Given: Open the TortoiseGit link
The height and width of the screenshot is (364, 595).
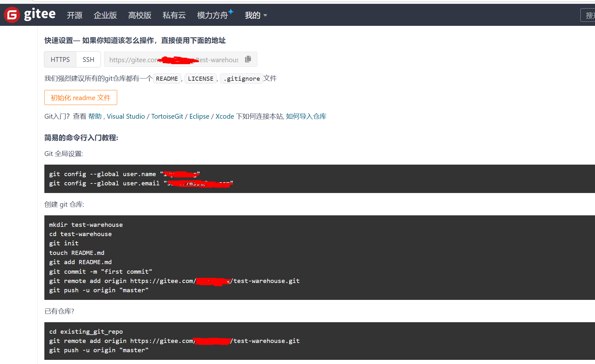Looking at the screenshot, I should (167, 116).
